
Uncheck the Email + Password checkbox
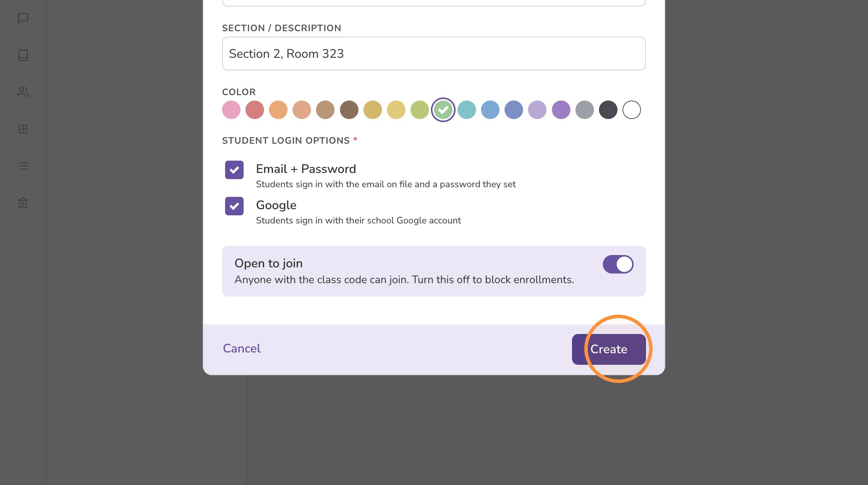pos(234,170)
